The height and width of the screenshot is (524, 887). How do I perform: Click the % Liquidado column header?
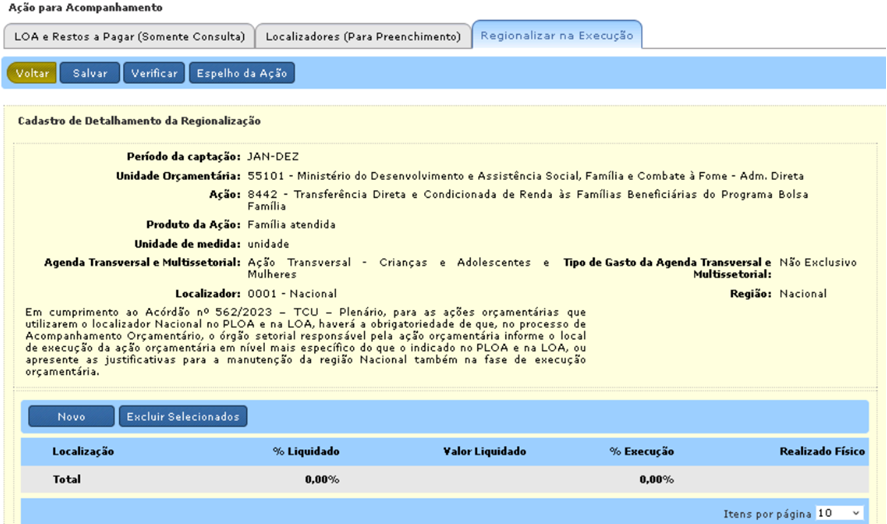306,452
